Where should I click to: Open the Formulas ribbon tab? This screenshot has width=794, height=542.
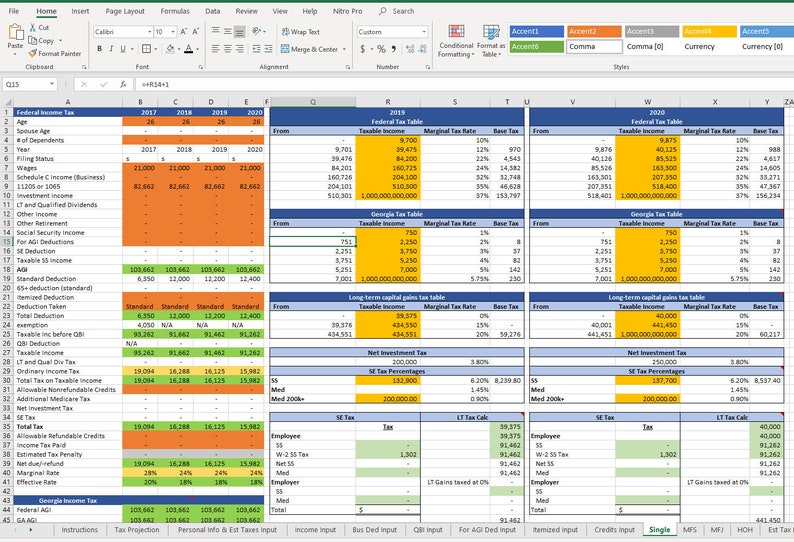[x=175, y=11]
